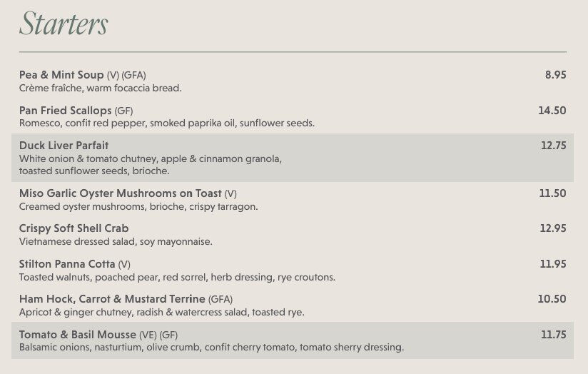Select the Stilton Panna Cotta item

67,263
